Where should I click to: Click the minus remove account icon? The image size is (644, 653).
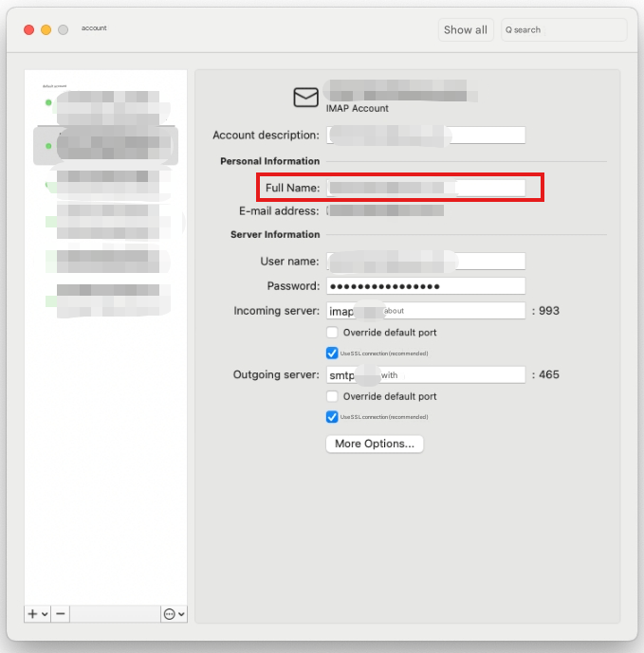[x=61, y=614]
